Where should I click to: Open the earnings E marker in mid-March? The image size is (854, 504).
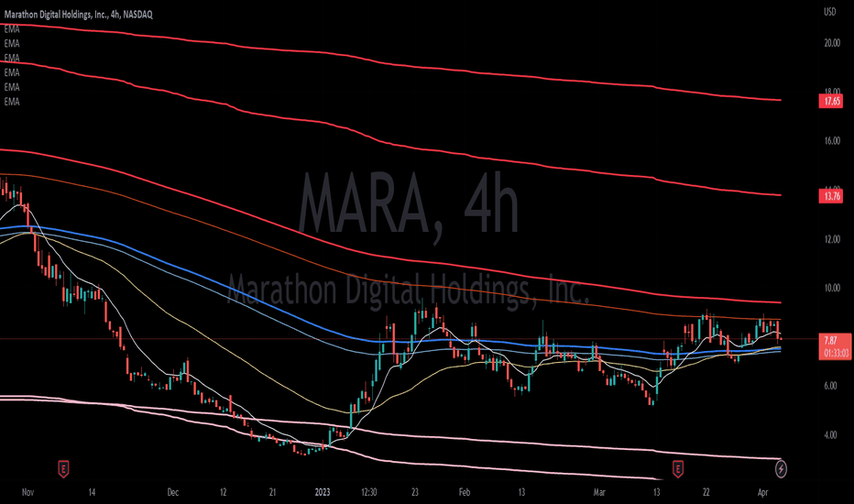coord(677,468)
